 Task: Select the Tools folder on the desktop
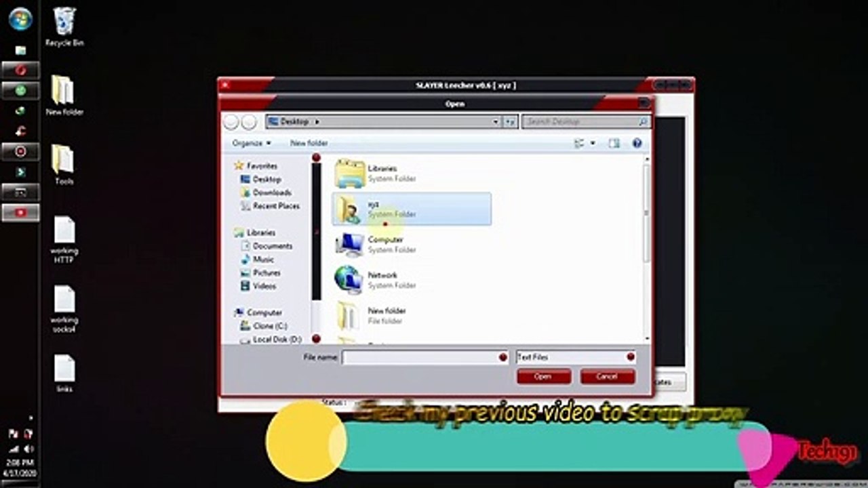coord(64,165)
